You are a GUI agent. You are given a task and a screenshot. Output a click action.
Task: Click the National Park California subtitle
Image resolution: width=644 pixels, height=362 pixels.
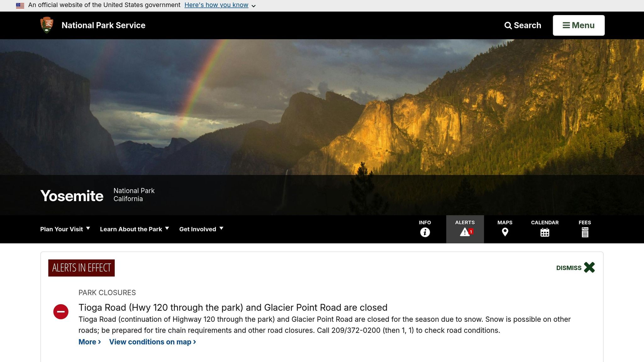(134, 195)
